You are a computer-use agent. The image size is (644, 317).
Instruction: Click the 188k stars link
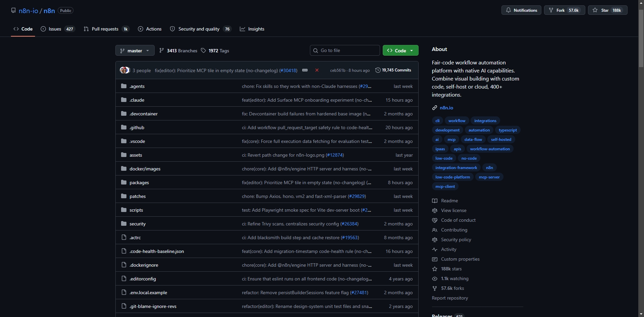pos(451,269)
